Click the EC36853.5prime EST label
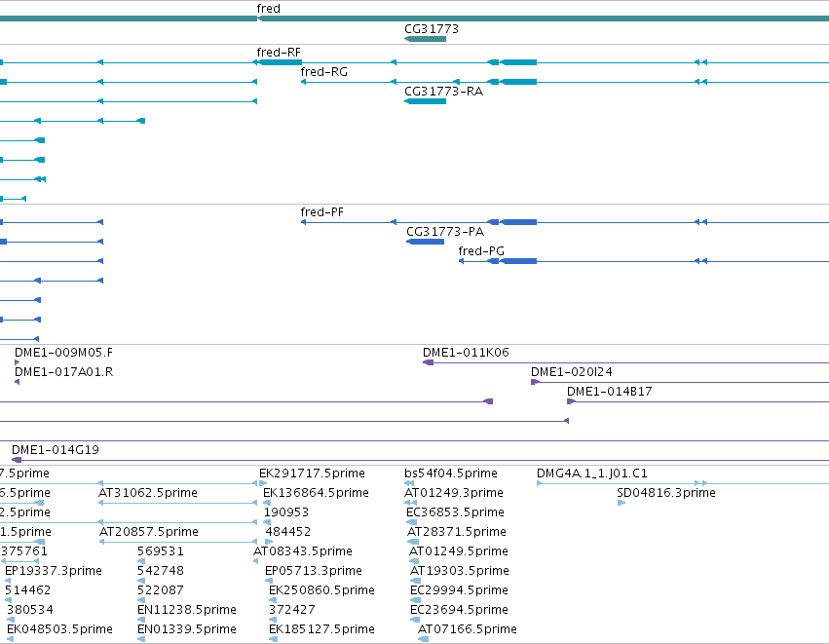 click(455, 512)
